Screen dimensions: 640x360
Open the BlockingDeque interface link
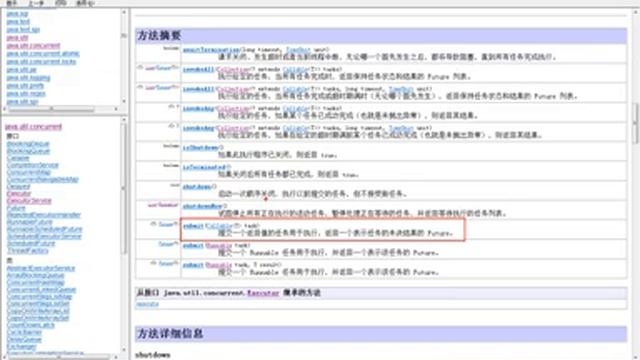(28, 144)
